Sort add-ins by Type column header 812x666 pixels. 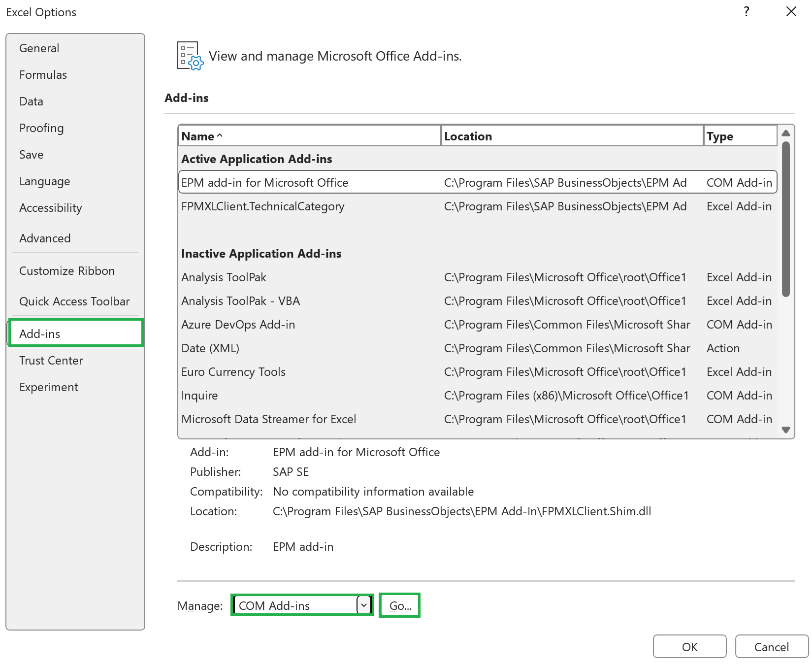(x=741, y=136)
